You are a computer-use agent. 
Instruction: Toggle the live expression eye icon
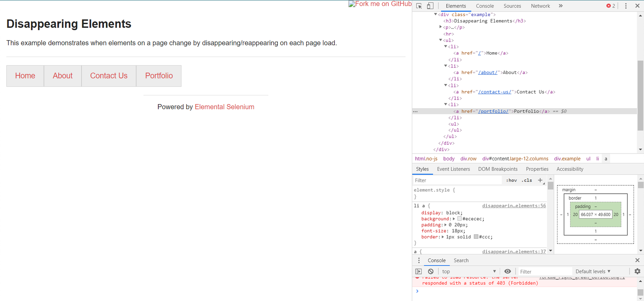508,272
